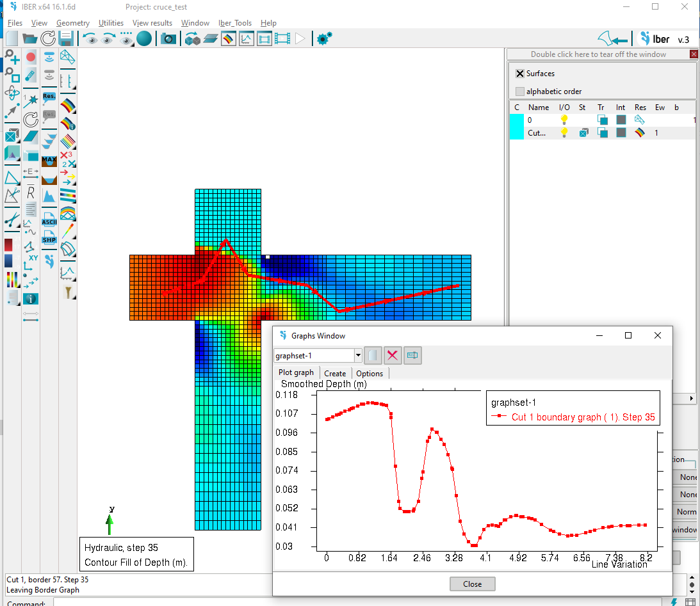Select the Plot graph tab
Viewport: 700px width, 606px height.
click(296, 372)
